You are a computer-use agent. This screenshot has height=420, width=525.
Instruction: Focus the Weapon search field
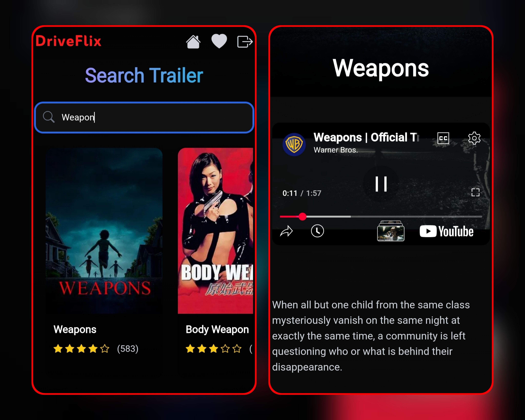144,117
